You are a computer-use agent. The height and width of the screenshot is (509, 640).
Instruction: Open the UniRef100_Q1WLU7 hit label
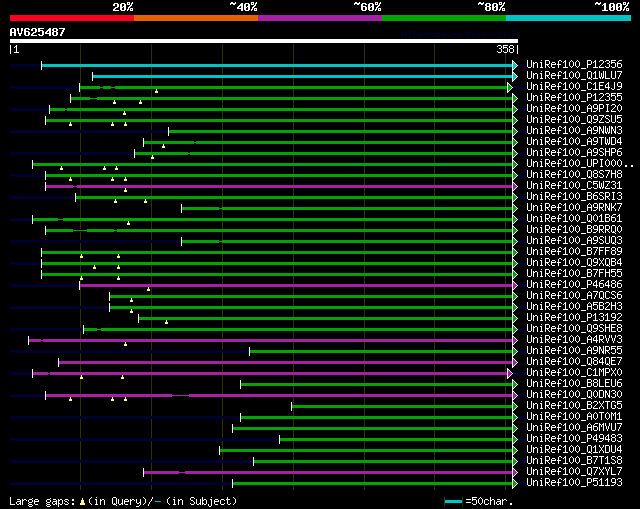coord(574,76)
